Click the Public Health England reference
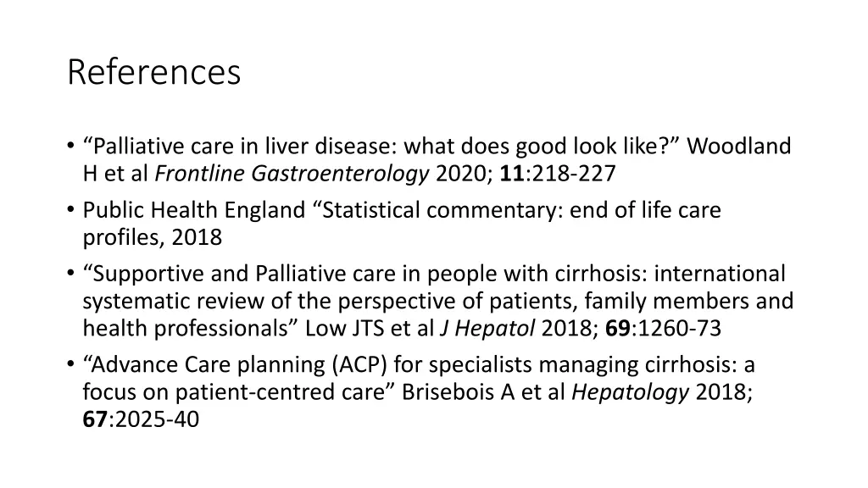The image size is (868, 488). pos(402,224)
